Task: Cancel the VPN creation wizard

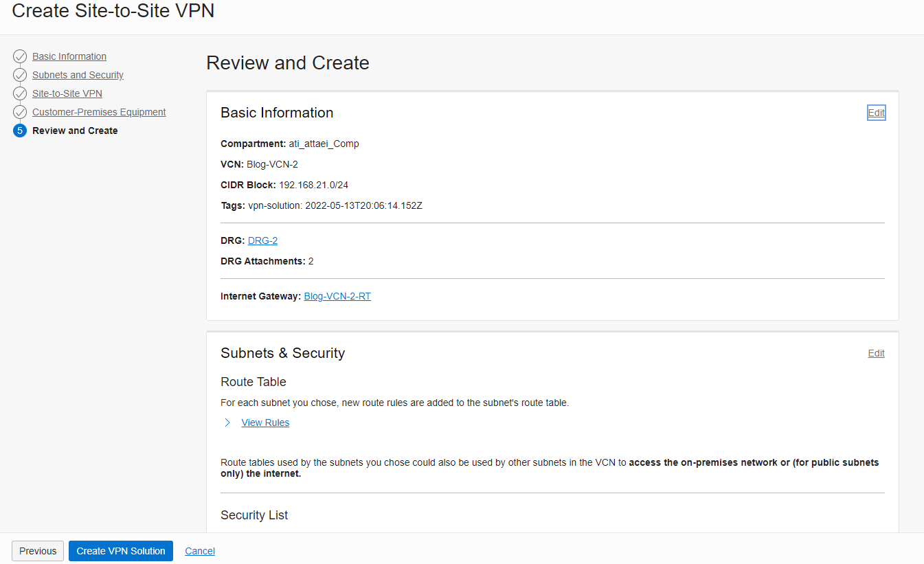Action: click(200, 551)
